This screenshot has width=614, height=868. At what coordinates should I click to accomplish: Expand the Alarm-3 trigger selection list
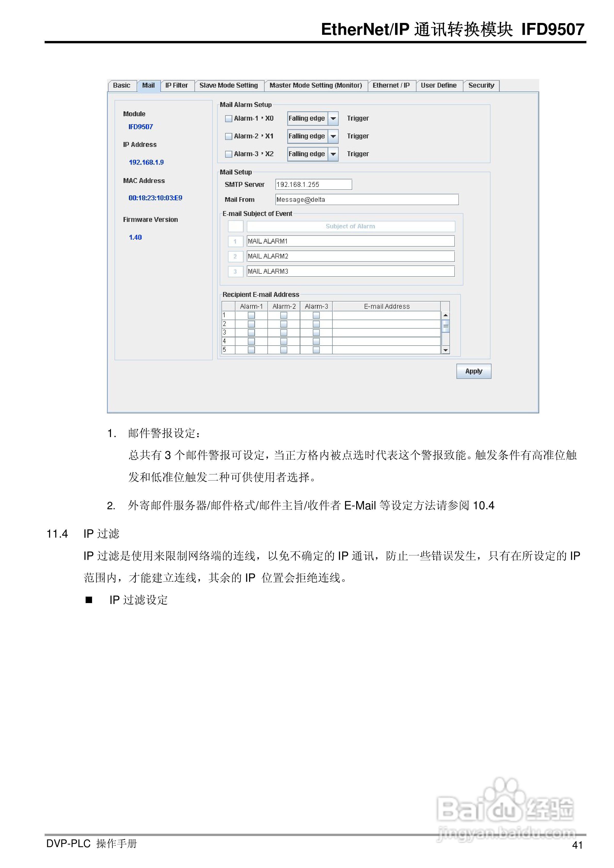tap(333, 154)
